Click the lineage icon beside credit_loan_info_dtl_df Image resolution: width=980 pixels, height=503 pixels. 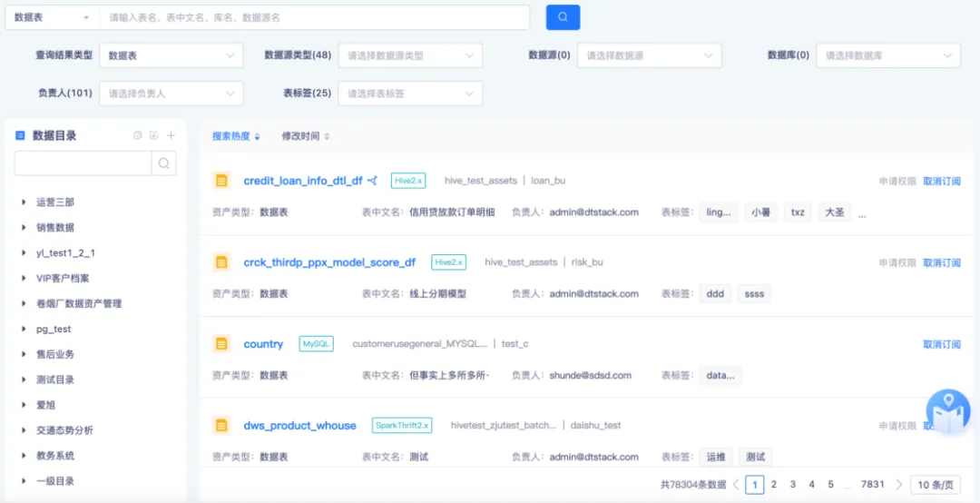click(x=372, y=181)
